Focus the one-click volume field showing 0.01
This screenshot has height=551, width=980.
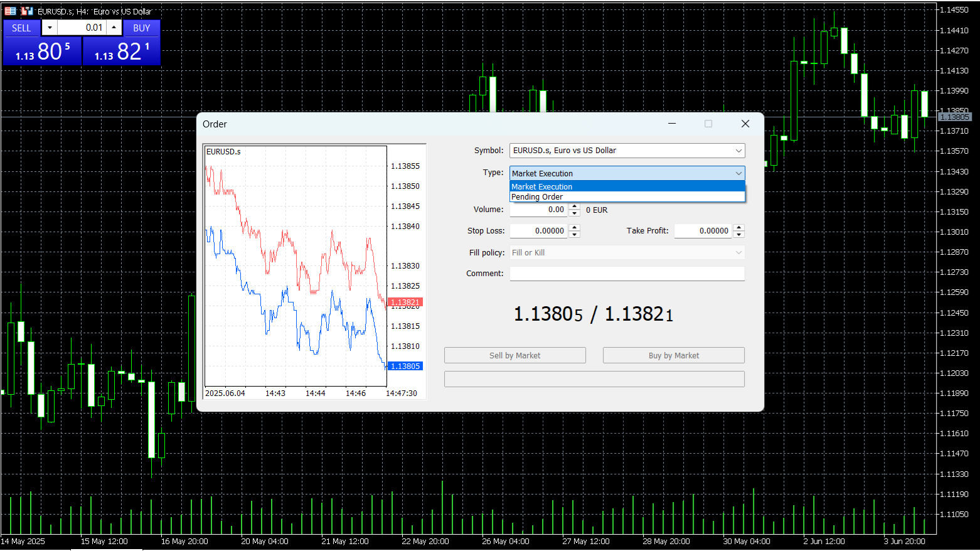coord(82,28)
